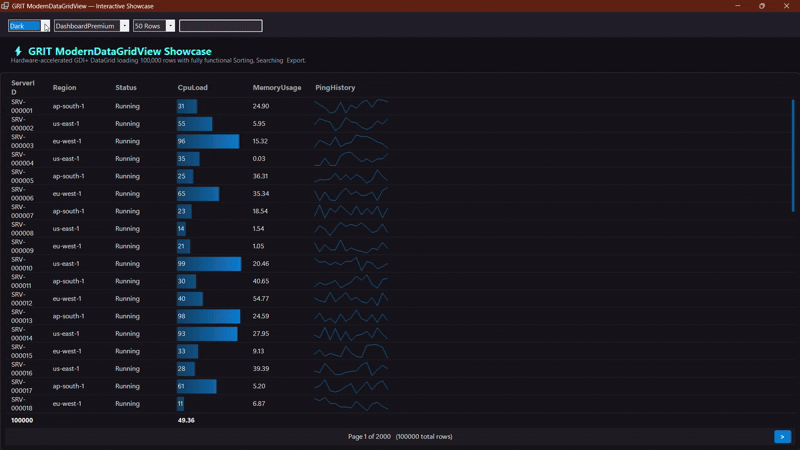Sort by the Status column header
800x450 pixels.
pyautogui.click(x=126, y=88)
